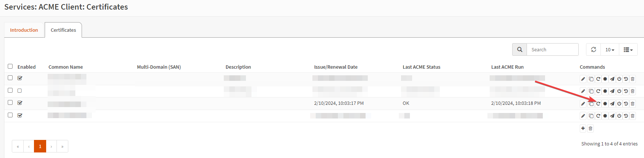Open the rows-per-page dropdown showing 10

pyautogui.click(x=610, y=49)
